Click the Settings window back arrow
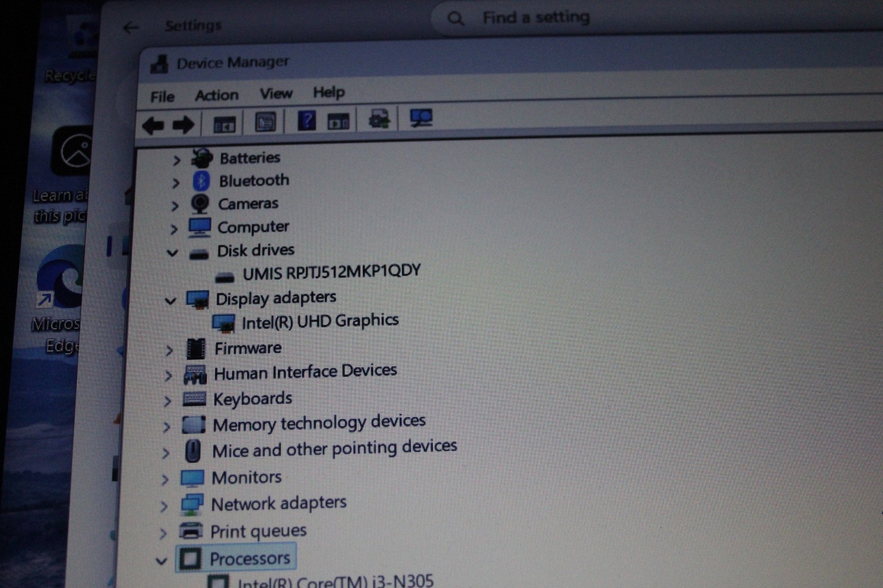The image size is (883, 588). tap(131, 28)
